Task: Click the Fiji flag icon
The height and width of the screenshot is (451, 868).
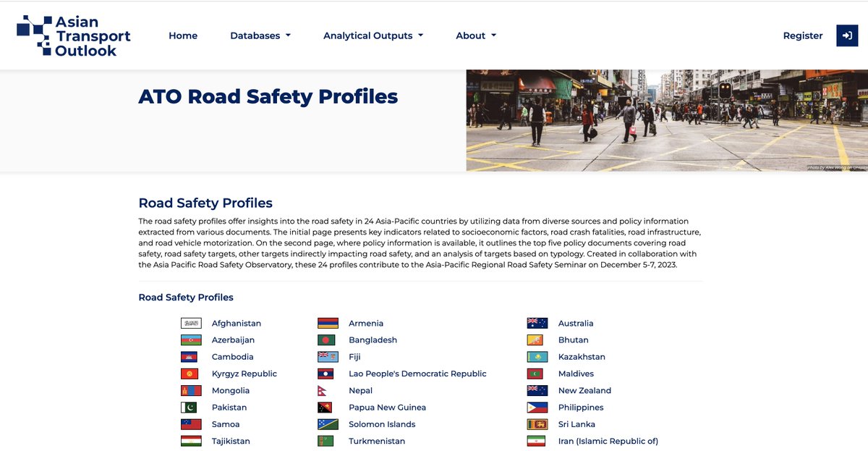Action: (x=328, y=357)
